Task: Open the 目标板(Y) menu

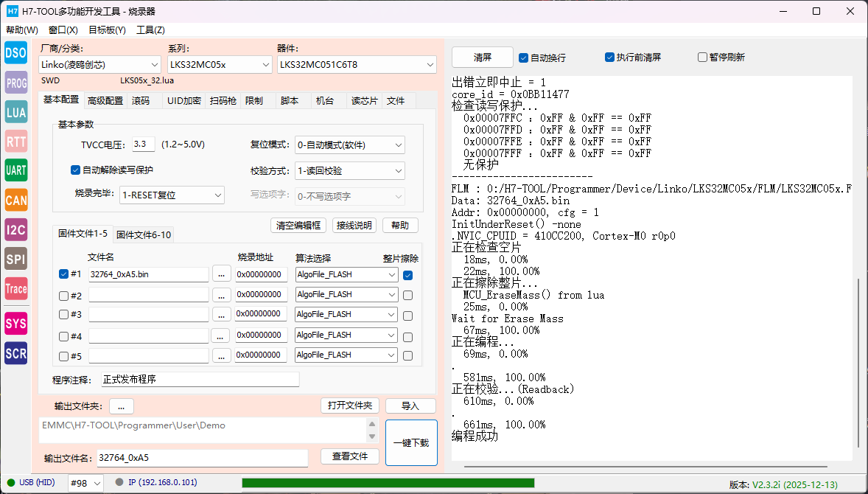Action: (107, 30)
